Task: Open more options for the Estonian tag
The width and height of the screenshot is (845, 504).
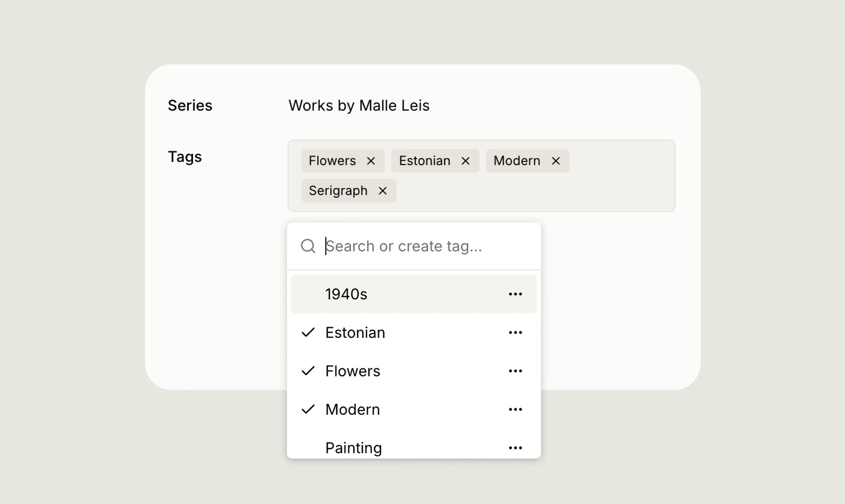Action: tap(515, 333)
